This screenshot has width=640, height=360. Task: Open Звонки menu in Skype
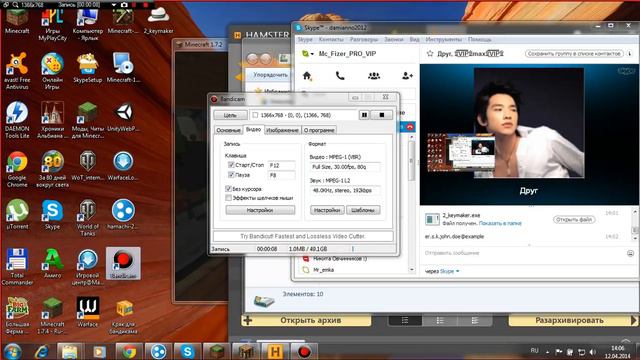(x=393, y=40)
